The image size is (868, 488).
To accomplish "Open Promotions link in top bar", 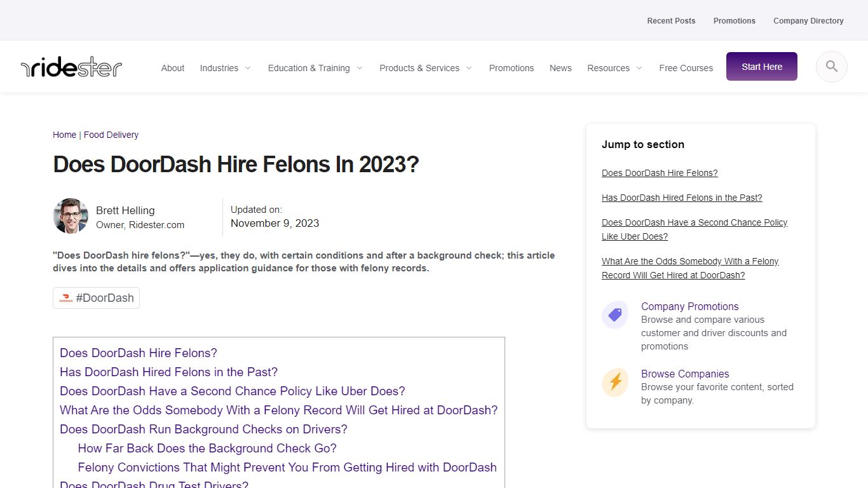I will coord(735,21).
